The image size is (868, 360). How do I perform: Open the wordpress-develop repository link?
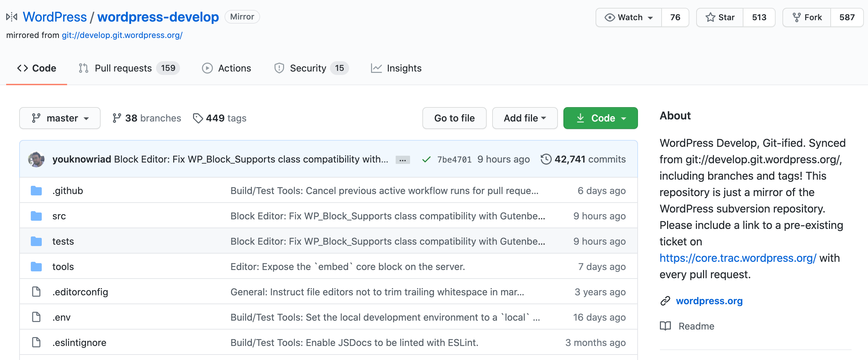click(x=158, y=17)
